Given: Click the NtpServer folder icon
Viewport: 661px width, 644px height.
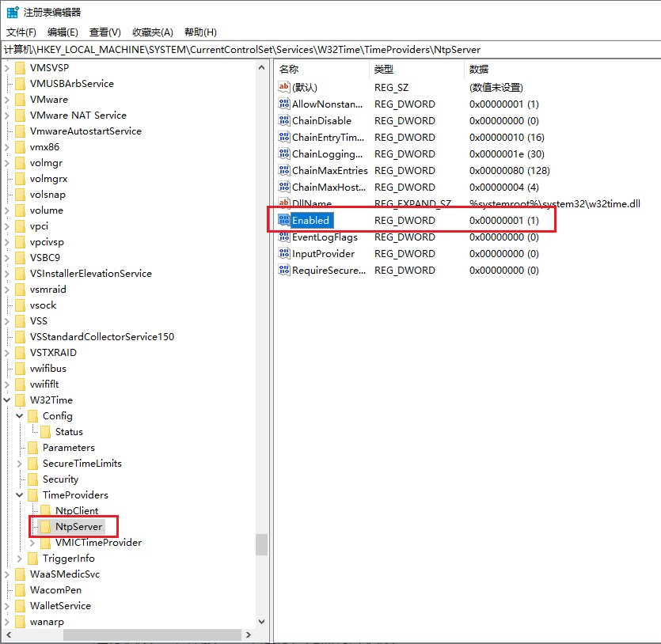Looking at the screenshot, I should [x=46, y=526].
